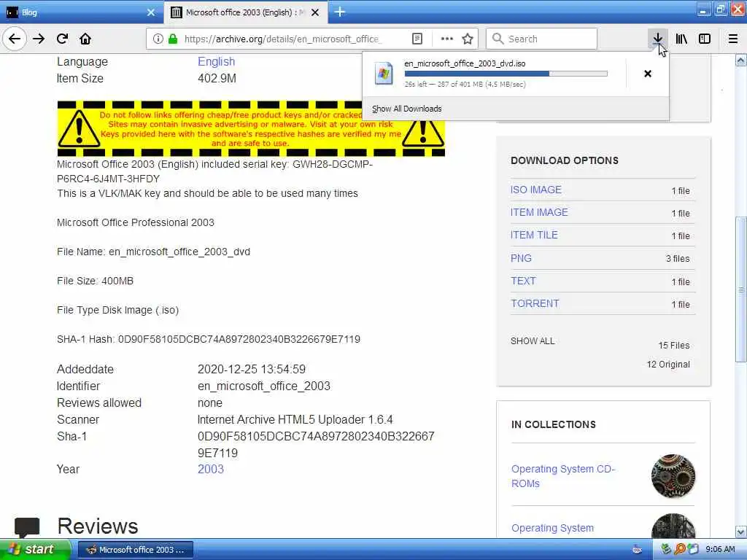Image resolution: width=747 pixels, height=560 pixels.
Task: Open the Library toolbar icon
Action: coord(681,39)
